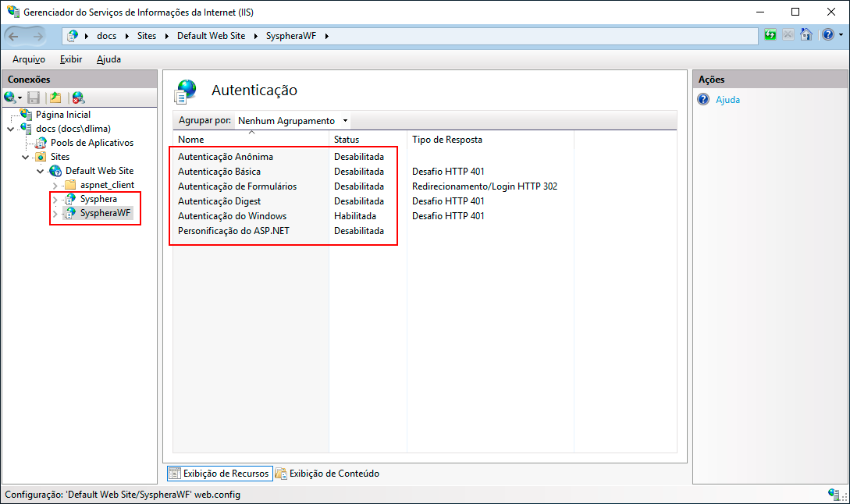Expand the Sysphera application node
The height and width of the screenshot is (504, 850).
pyautogui.click(x=55, y=199)
